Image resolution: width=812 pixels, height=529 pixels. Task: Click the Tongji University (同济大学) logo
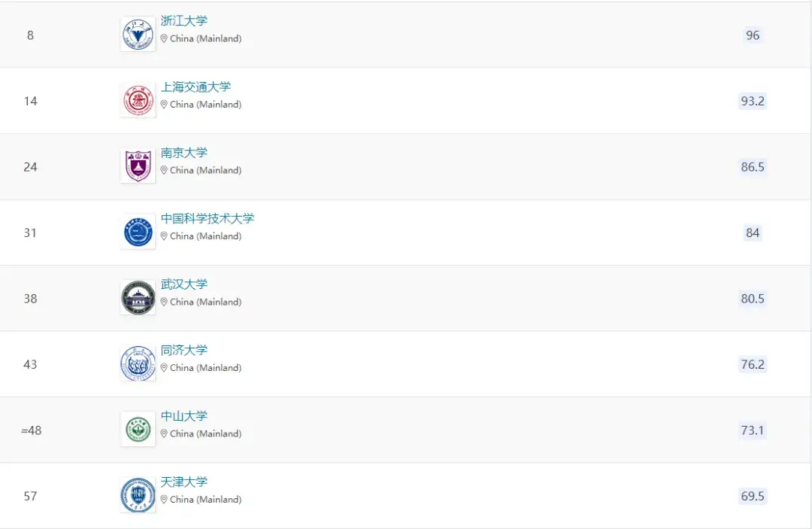tap(138, 364)
